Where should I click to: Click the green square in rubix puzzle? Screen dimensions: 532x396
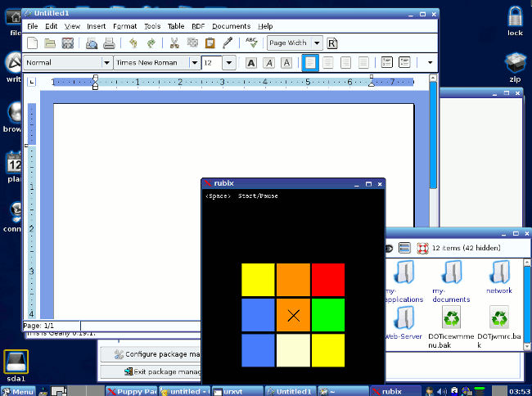click(x=327, y=315)
